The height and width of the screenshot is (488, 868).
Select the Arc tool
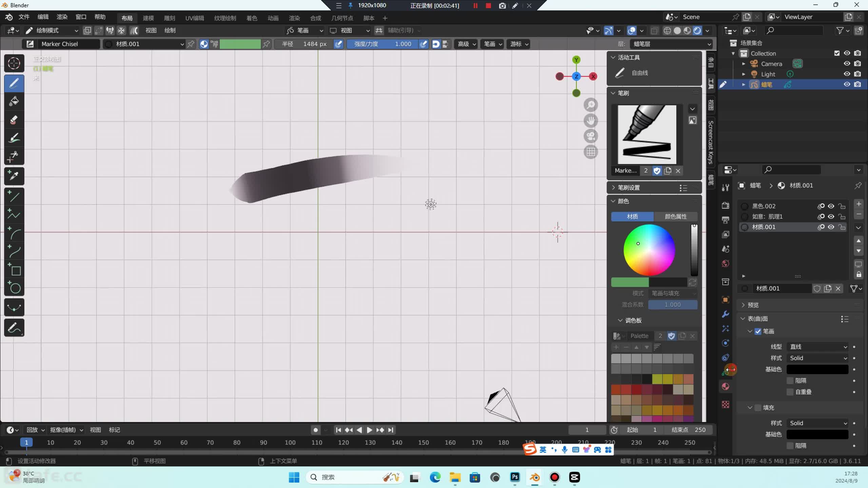[14, 233]
